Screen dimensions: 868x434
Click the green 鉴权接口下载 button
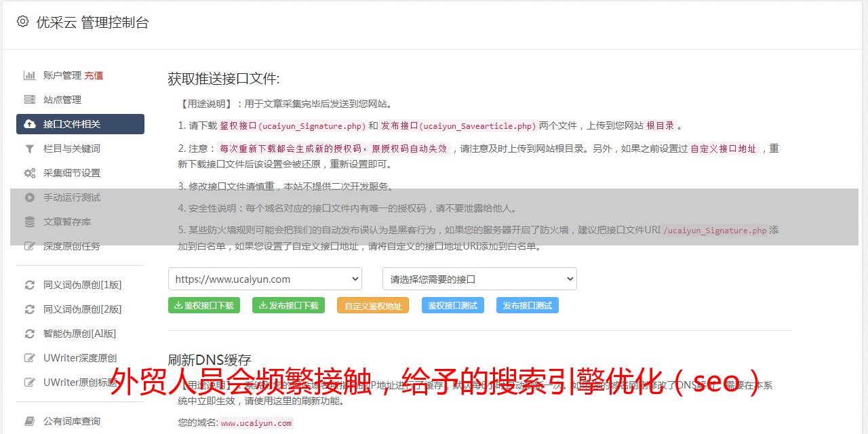(x=204, y=305)
